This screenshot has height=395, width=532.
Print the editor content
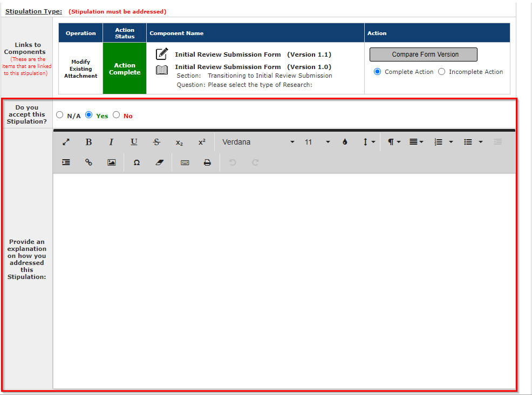click(x=207, y=162)
